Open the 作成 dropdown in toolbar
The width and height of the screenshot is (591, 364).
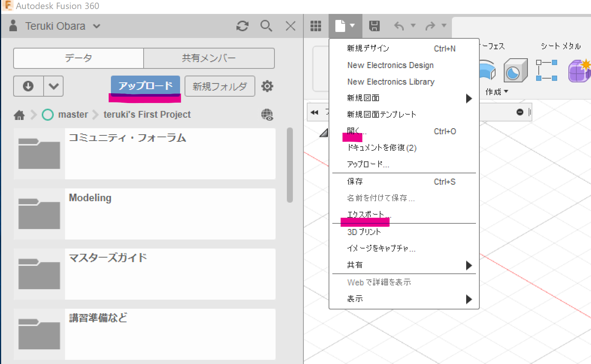click(496, 92)
